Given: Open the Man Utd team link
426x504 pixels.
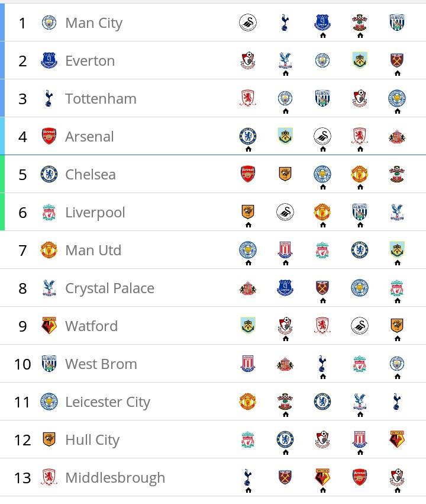Looking at the screenshot, I should [93, 251].
